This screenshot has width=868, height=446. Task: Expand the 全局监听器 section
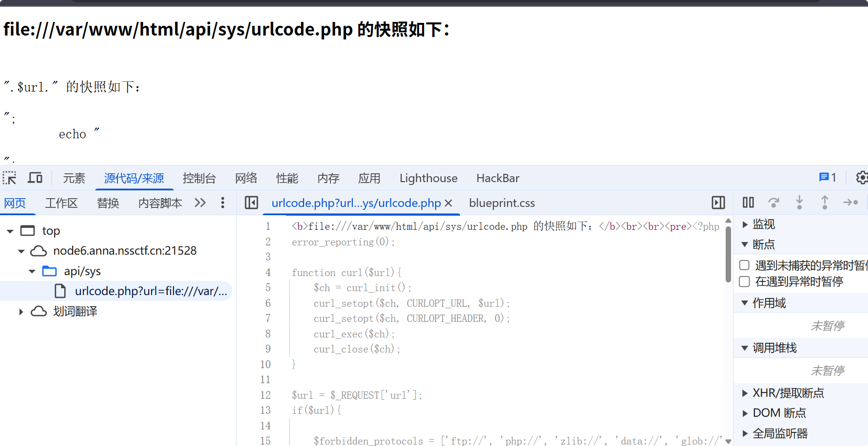tap(745, 433)
